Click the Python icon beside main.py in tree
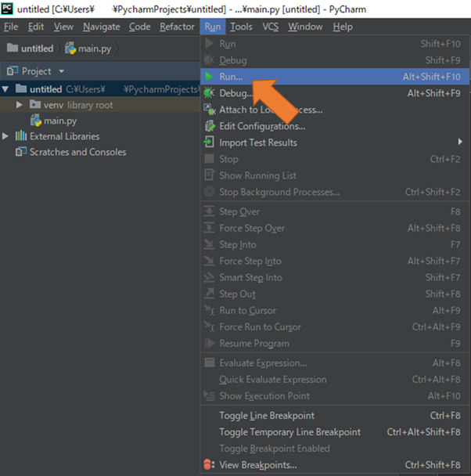Image resolution: width=471 pixels, height=476 pixels. [36, 121]
